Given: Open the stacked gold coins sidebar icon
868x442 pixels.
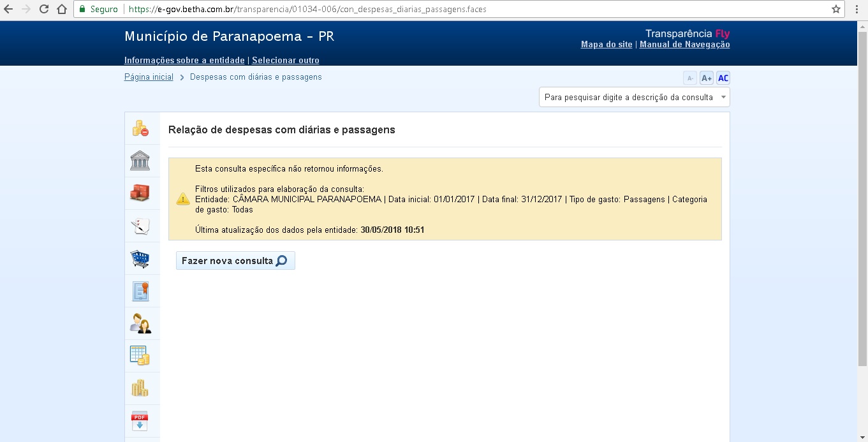Looking at the screenshot, I should pyautogui.click(x=140, y=388).
